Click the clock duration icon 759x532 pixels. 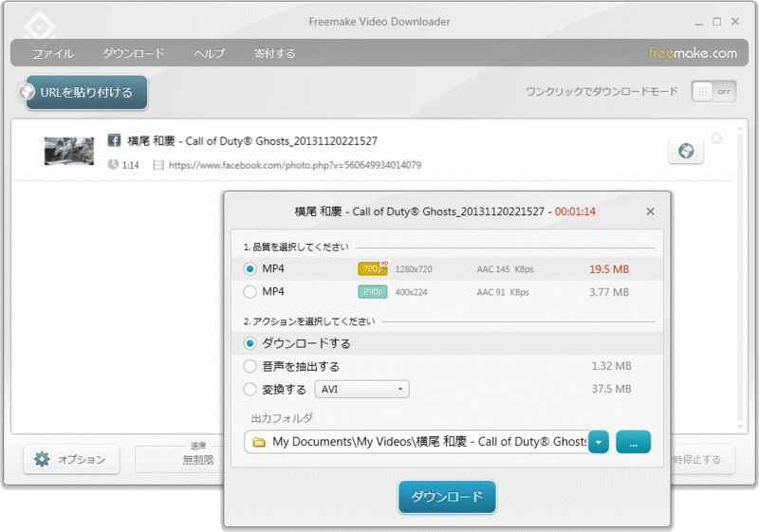coord(113,165)
